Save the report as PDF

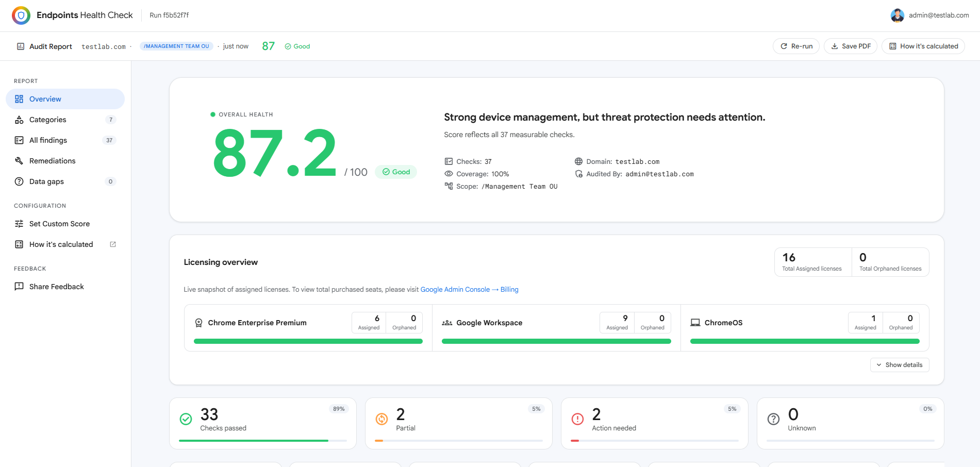click(x=851, y=46)
